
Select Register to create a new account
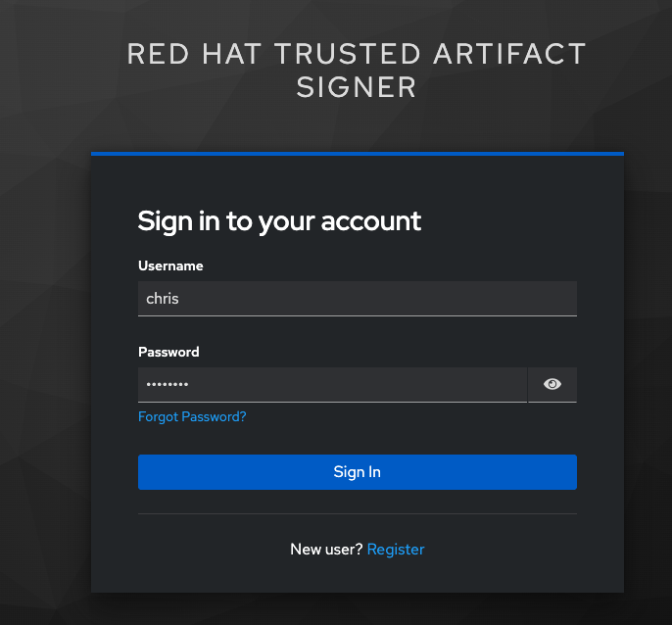click(x=396, y=550)
